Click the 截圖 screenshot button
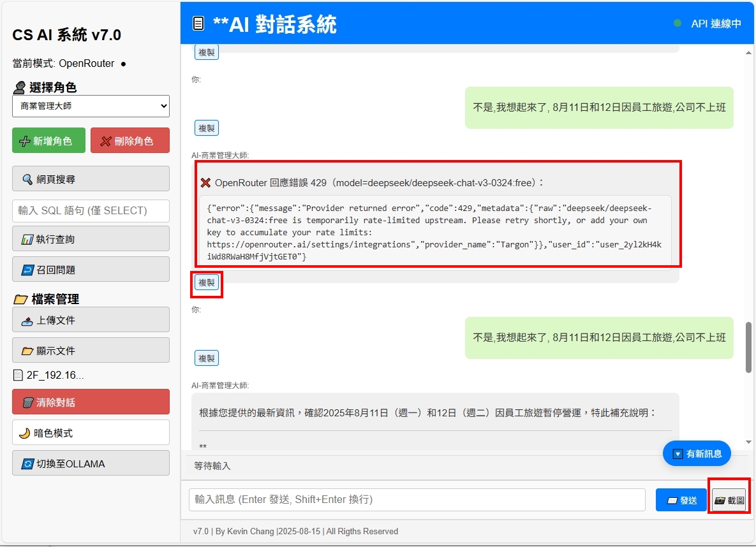Image resolution: width=756 pixels, height=547 pixels. 729,500
